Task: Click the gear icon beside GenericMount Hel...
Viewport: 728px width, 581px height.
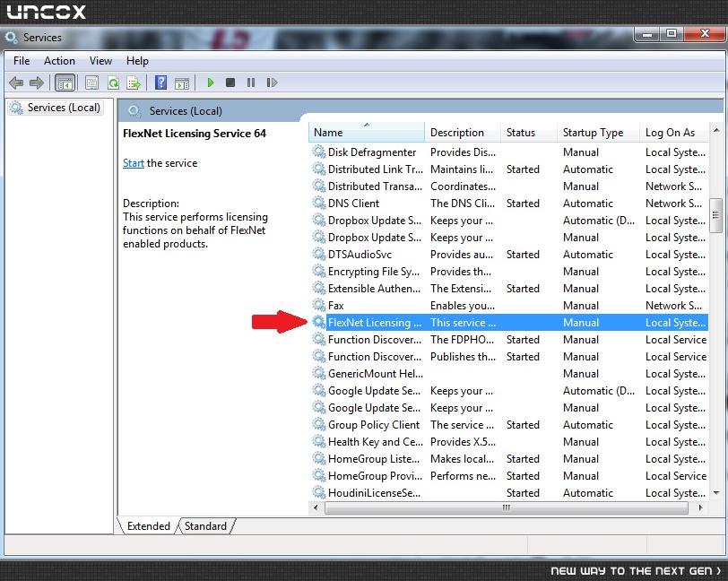Action: (319, 373)
